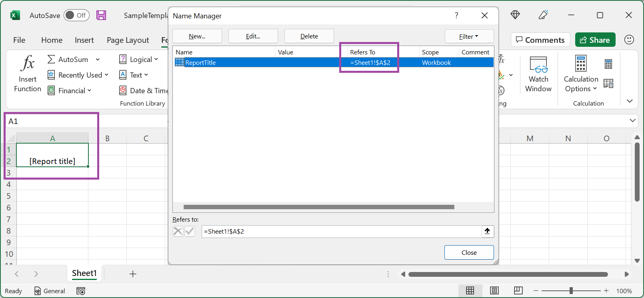Switch to Page Layout view icon

[494, 290]
